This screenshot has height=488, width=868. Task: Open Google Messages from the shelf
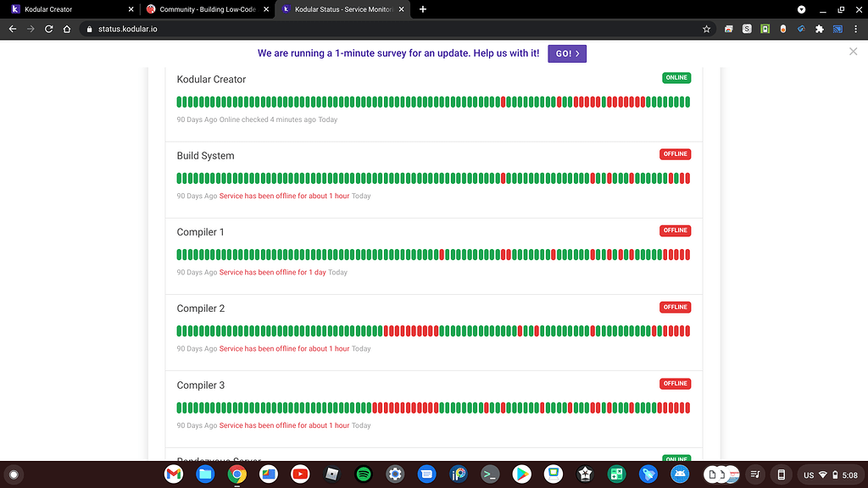[x=426, y=474]
